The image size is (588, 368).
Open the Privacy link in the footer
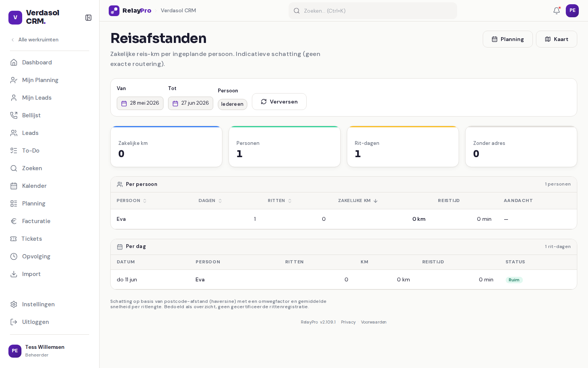[348, 322]
